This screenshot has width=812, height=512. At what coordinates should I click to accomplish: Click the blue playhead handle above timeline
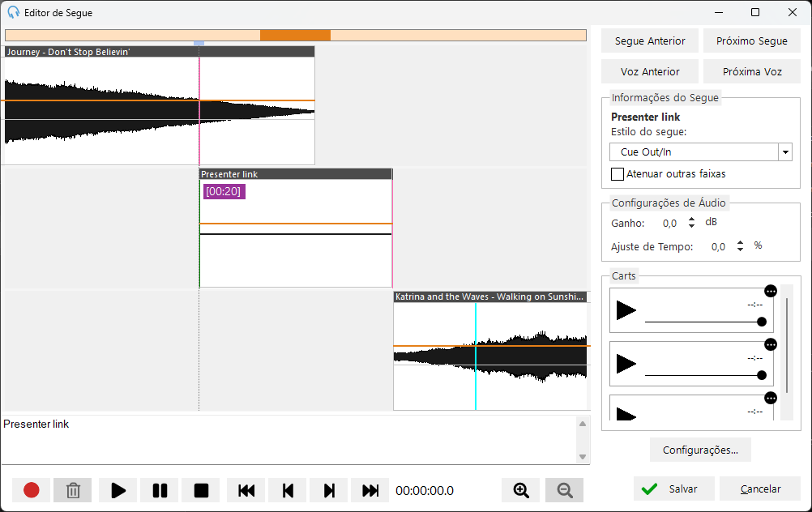(199, 44)
